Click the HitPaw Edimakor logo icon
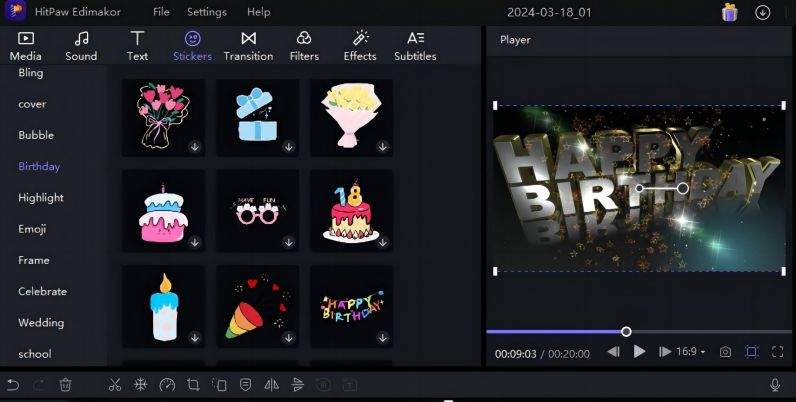Viewport: 796px width, 402px height. point(15,11)
